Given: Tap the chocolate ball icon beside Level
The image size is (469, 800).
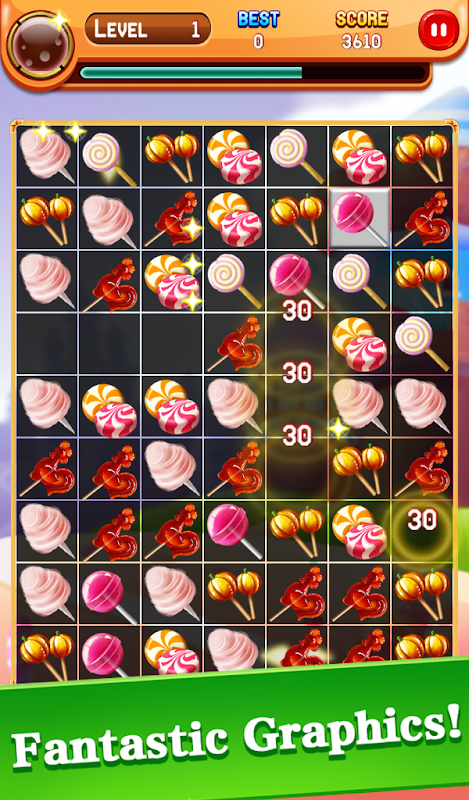Looking at the screenshot, I should coord(41,46).
